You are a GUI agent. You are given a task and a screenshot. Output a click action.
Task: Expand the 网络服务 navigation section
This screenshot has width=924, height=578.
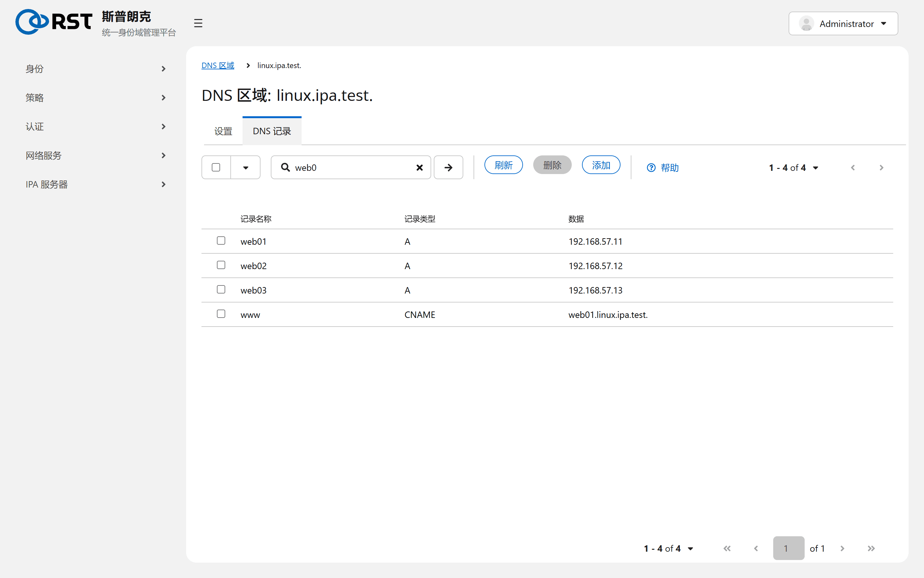coord(96,156)
